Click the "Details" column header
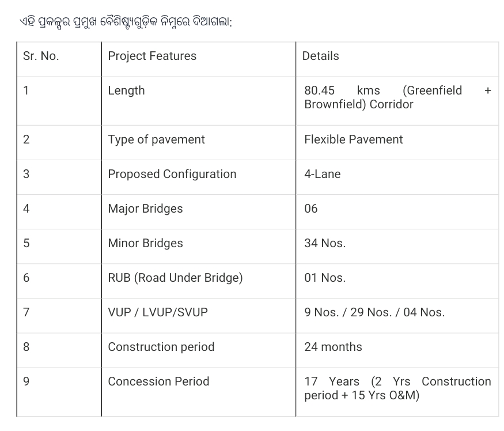Viewport: 504px width, 431px height. pyautogui.click(x=321, y=56)
